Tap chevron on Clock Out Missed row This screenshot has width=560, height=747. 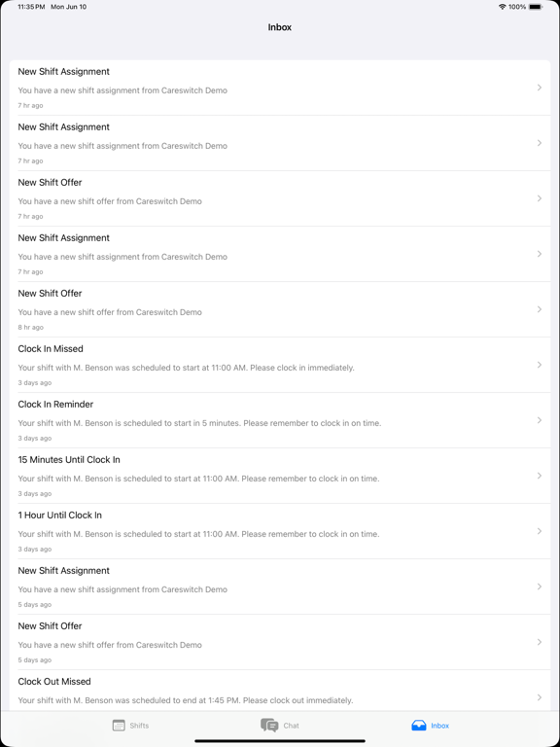coord(539,697)
